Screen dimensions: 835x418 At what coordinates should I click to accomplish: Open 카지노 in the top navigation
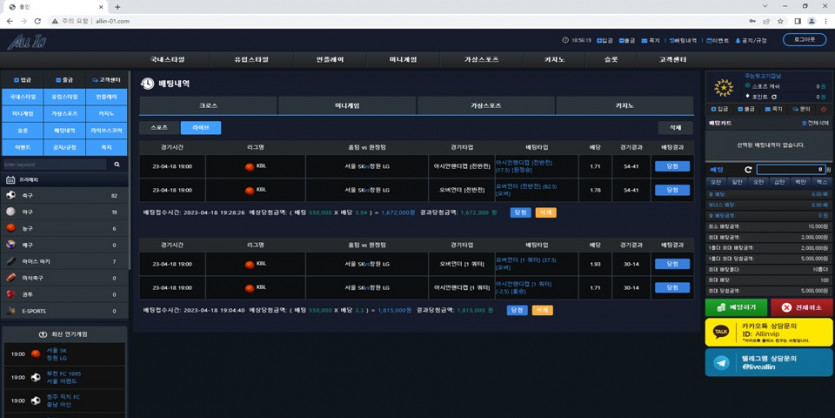coord(554,60)
